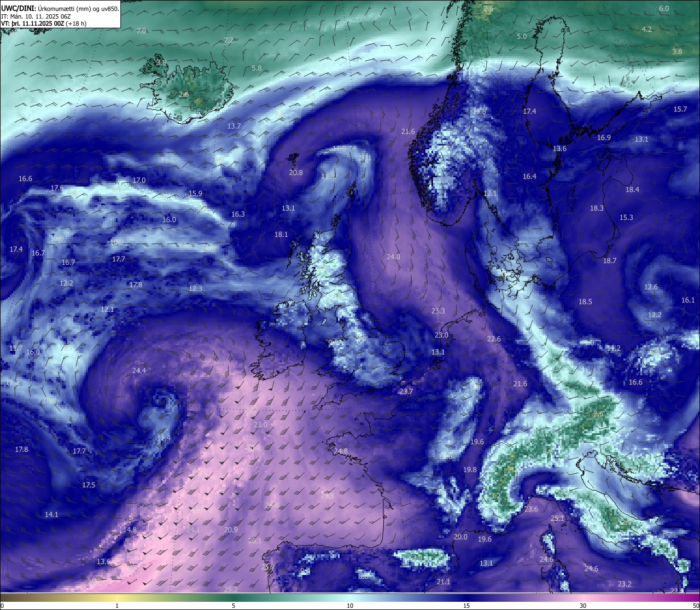Click the map value '23.7'
This screenshot has width=700, height=610.
click(x=406, y=392)
